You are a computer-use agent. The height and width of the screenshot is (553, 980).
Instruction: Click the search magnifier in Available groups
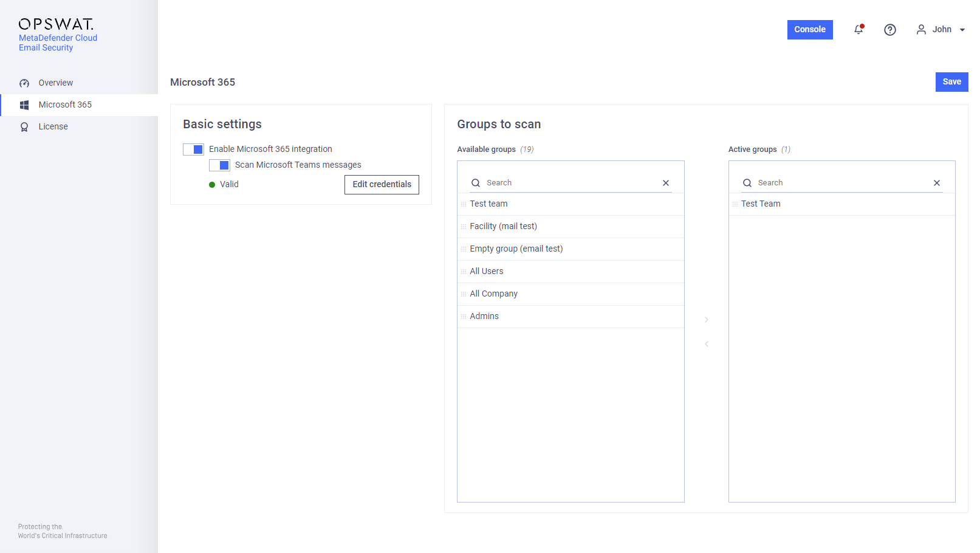point(476,183)
